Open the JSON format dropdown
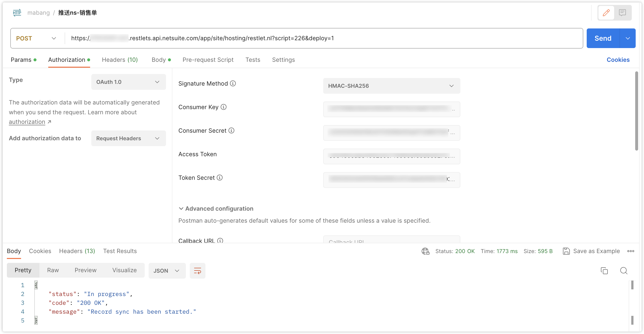The image size is (644, 334). (167, 271)
